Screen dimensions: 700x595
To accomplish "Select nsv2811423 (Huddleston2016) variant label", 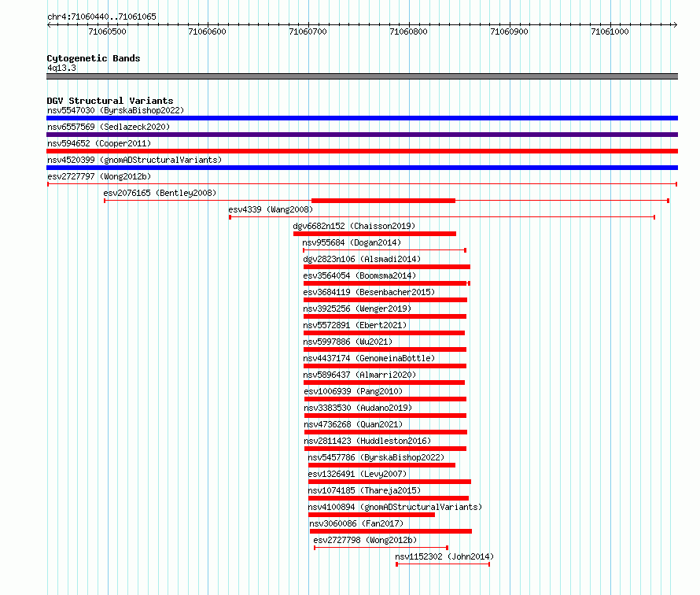I will click(x=367, y=441).
